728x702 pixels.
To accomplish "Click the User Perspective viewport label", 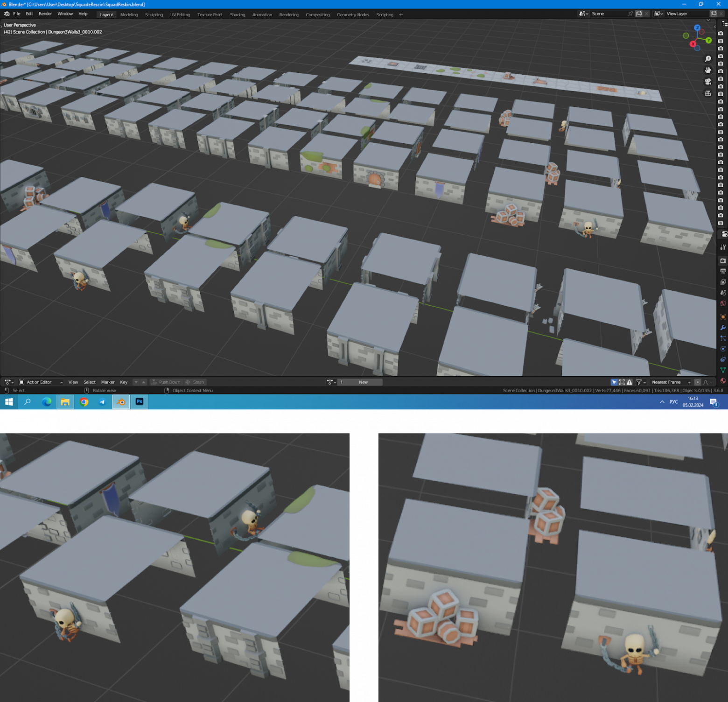I will (20, 25).
